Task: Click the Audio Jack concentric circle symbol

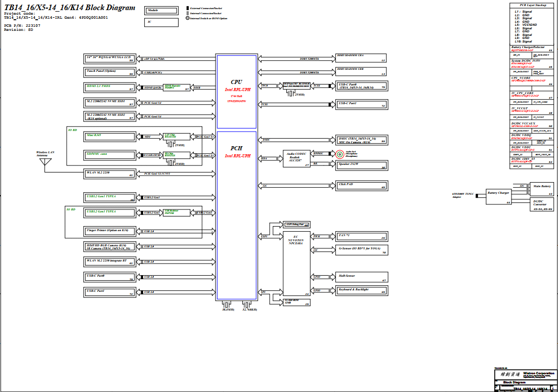Action: point(340,154)
